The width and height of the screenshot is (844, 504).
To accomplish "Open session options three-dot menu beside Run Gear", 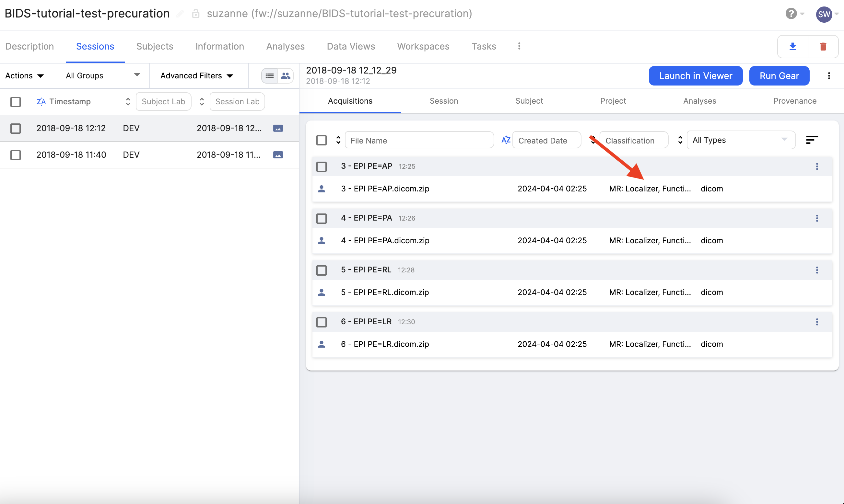I will click(829, 76).
